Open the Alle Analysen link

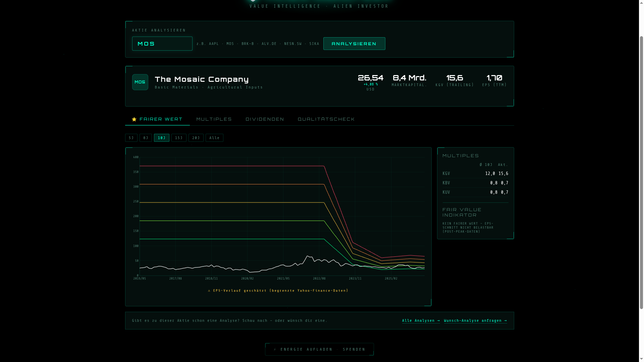click(421, 320)
